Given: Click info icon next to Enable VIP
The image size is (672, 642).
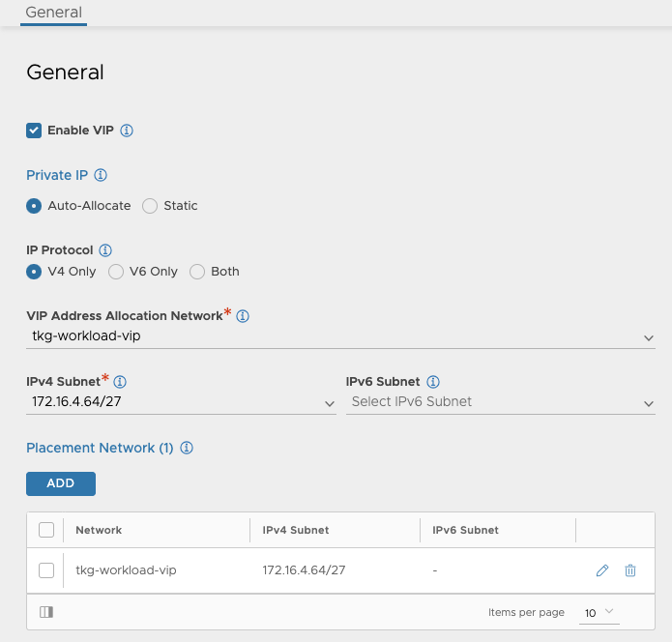Looking at the screenshot, I should coord(127,131).
